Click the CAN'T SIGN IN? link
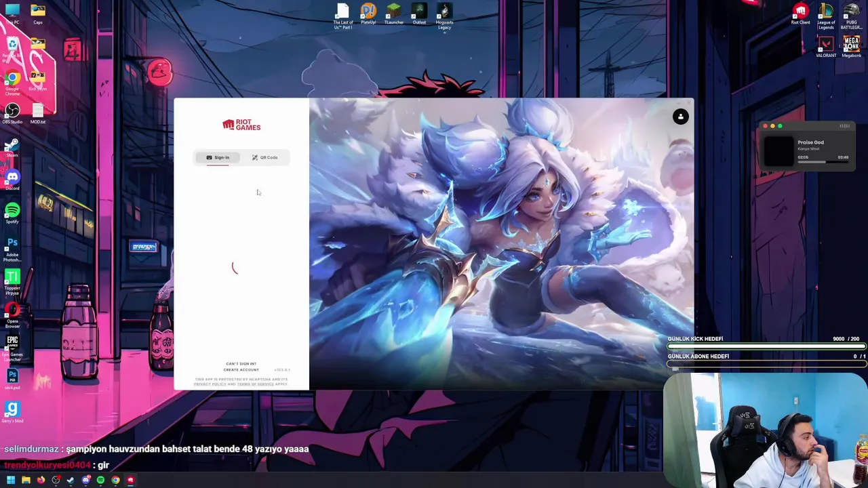The image size is (868, 488). pos(241,364)
